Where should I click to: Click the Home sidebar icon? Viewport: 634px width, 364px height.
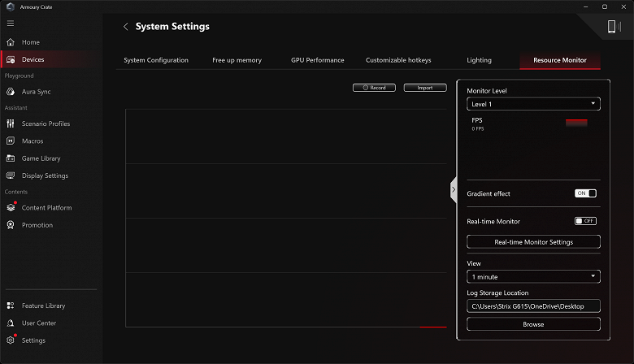click(11, 42)
